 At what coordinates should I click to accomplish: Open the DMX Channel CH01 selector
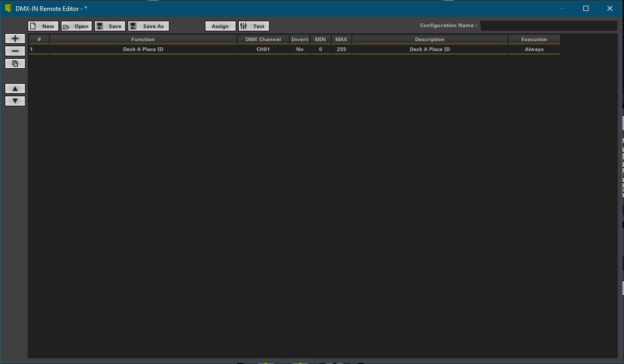click(x=263, y=49)
